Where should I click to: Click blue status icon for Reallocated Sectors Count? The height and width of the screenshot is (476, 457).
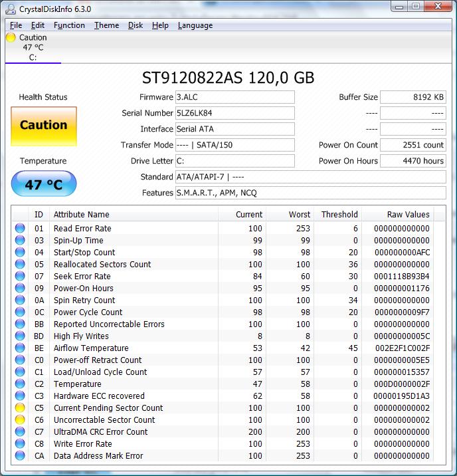tap(20, 264)
